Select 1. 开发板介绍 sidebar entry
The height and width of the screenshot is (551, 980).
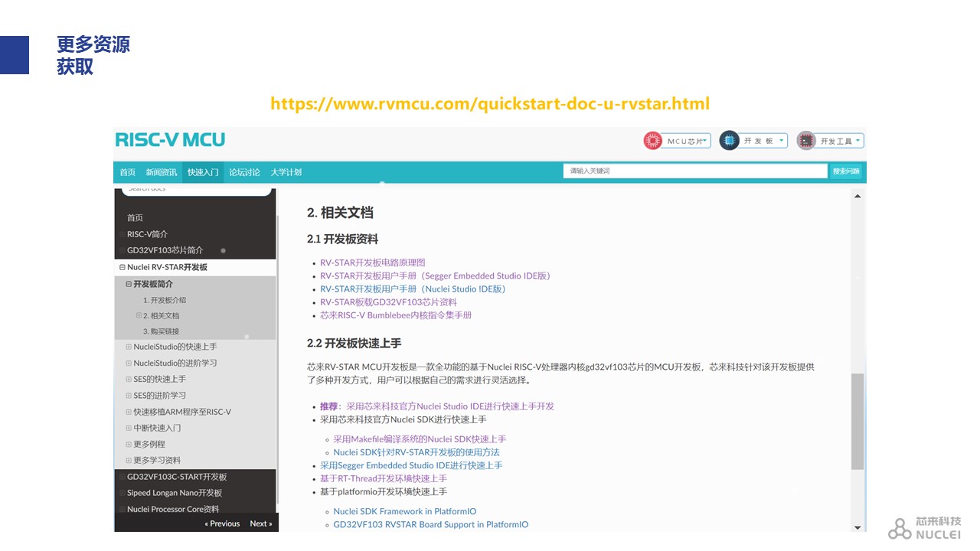click(x=164, y=300)
